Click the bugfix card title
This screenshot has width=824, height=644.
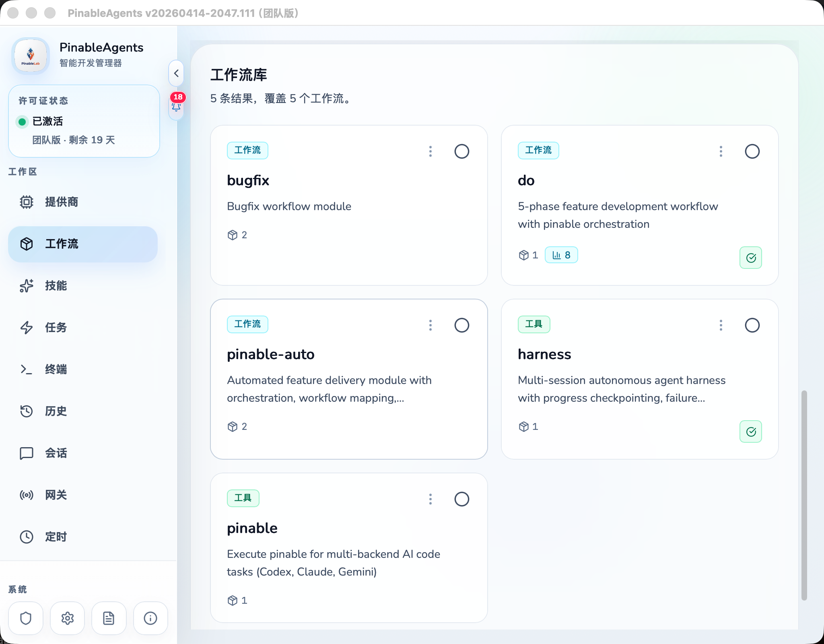click(248, 180)
